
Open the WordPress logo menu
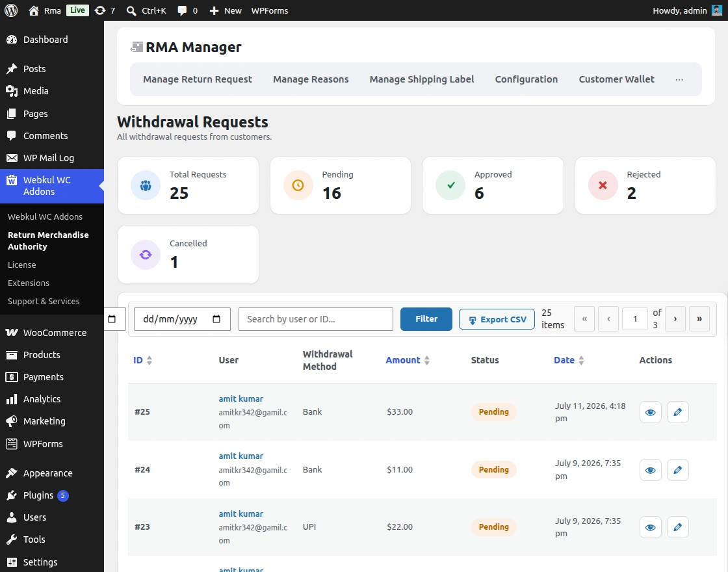[11, 10]
